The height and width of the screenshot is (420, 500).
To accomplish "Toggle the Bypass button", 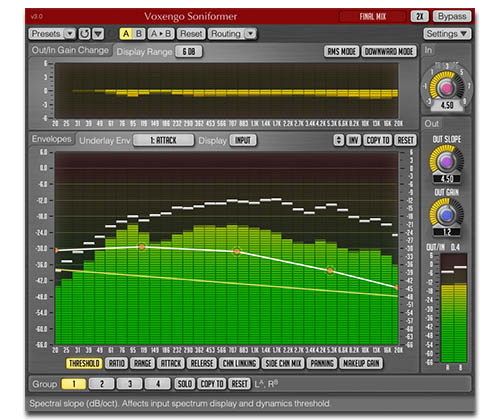I will (x=452, y=16).
